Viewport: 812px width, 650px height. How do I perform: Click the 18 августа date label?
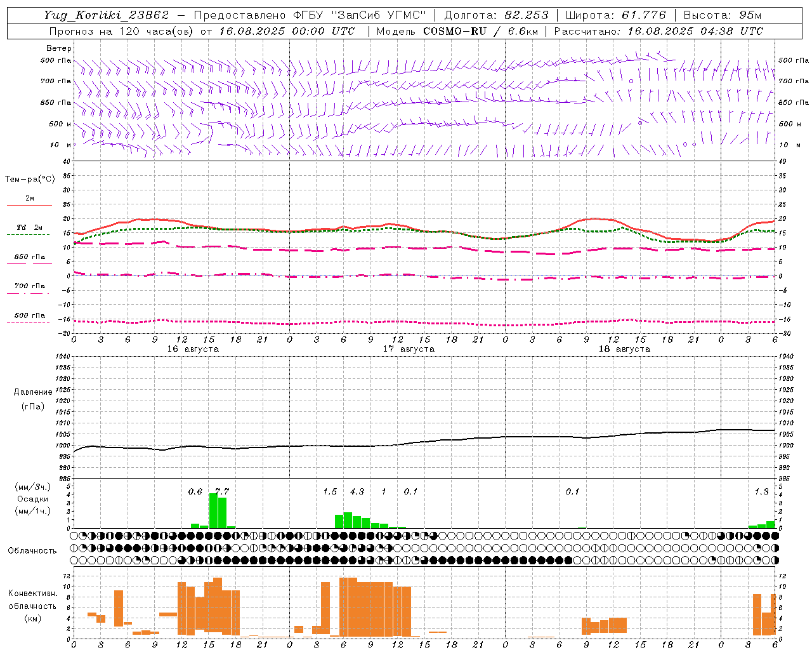pos(624,349)
